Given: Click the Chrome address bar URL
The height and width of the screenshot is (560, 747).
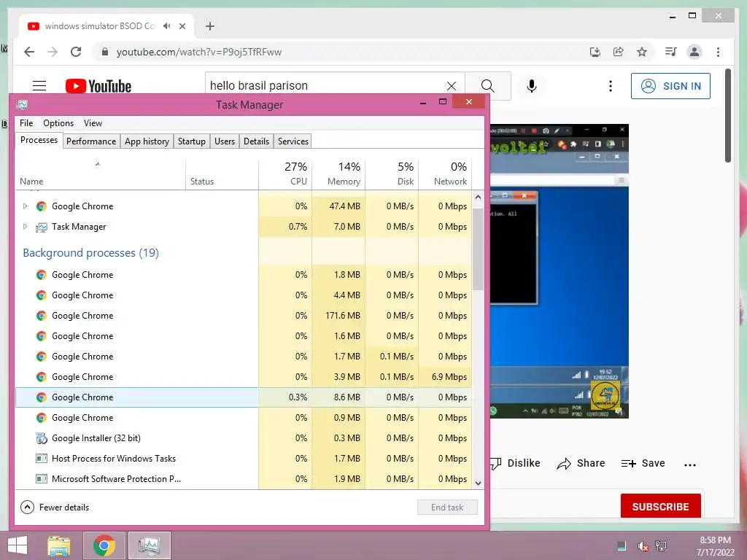Looking at the screenshot, I should [198, 52].
